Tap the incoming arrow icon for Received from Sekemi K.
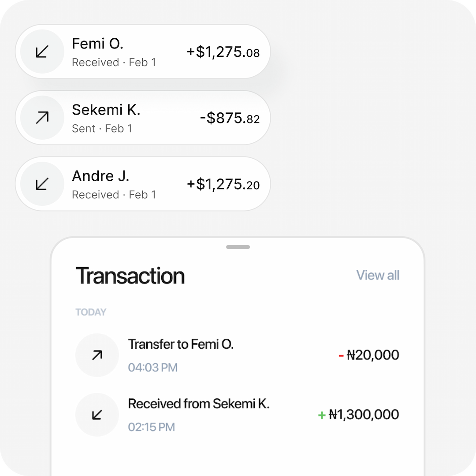The width and height of the screenshot is (476, 476). 97,414
